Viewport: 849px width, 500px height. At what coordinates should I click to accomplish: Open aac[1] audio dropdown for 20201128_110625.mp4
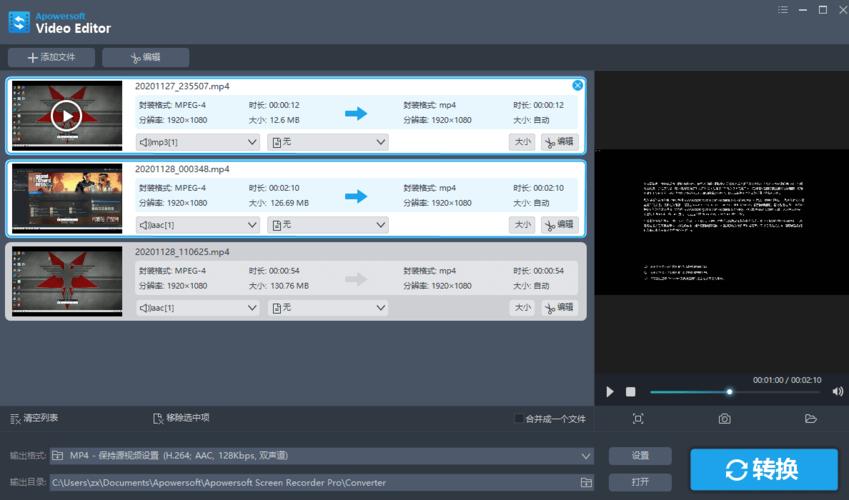198,308
